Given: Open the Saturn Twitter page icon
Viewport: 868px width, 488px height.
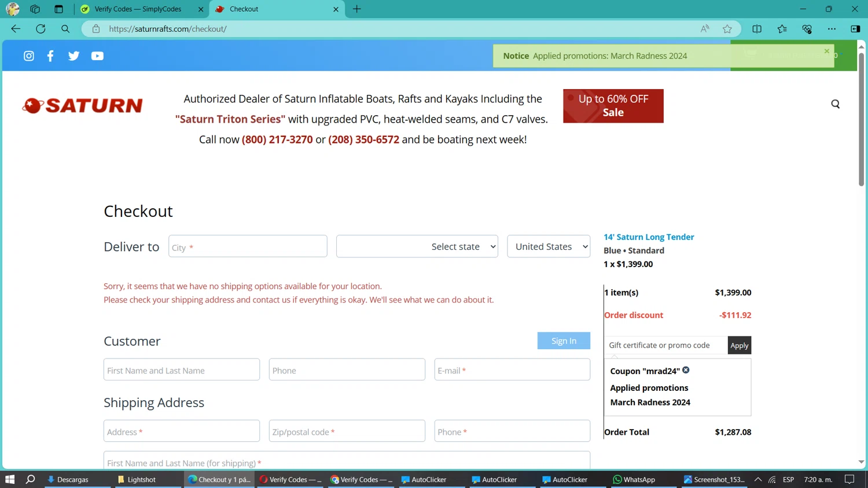Looking at the screenshot, I should [x=73, y=56].
